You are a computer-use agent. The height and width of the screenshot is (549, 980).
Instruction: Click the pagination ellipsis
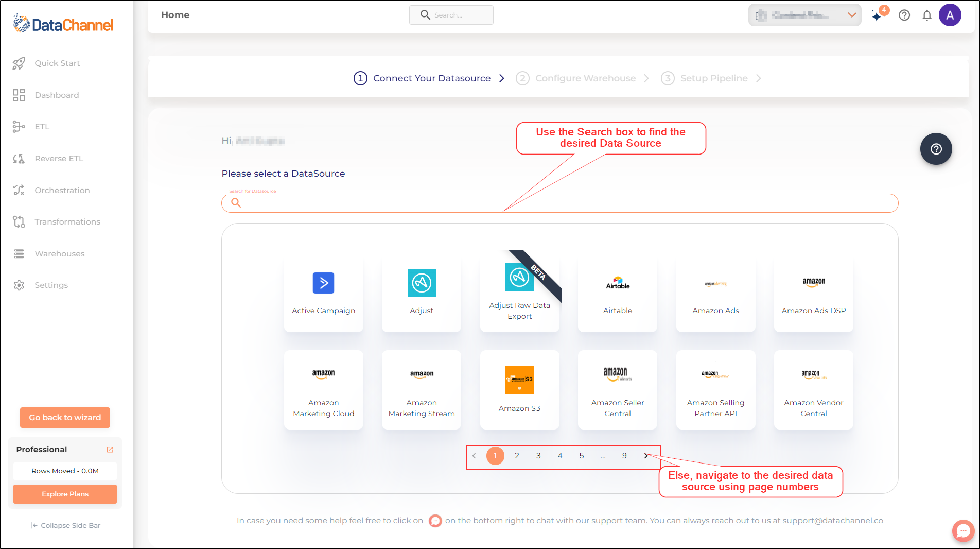point(603,456)
